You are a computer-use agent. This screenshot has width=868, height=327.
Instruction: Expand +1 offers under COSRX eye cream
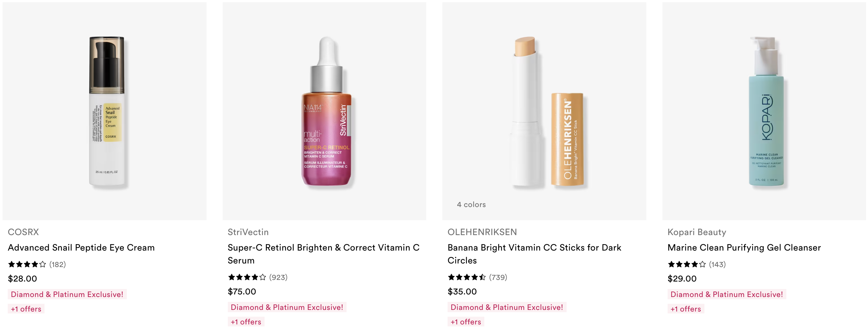click(26, 309)
